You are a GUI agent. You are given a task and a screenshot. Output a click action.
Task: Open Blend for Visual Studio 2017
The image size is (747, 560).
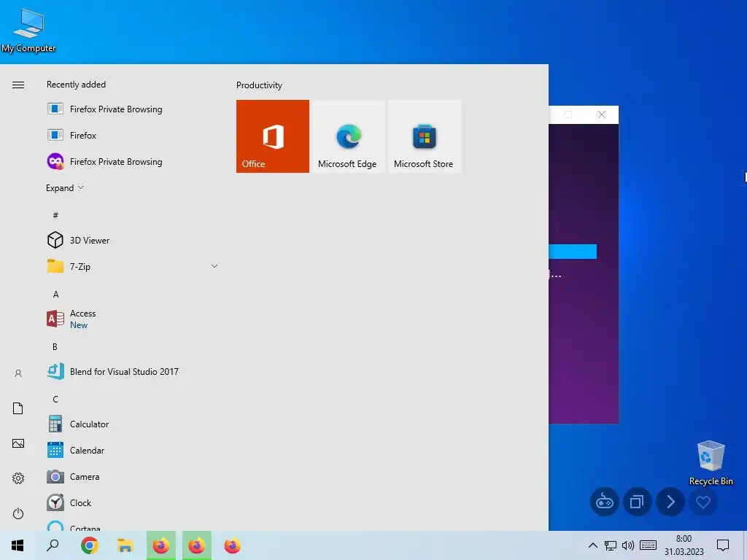point(132,371)
